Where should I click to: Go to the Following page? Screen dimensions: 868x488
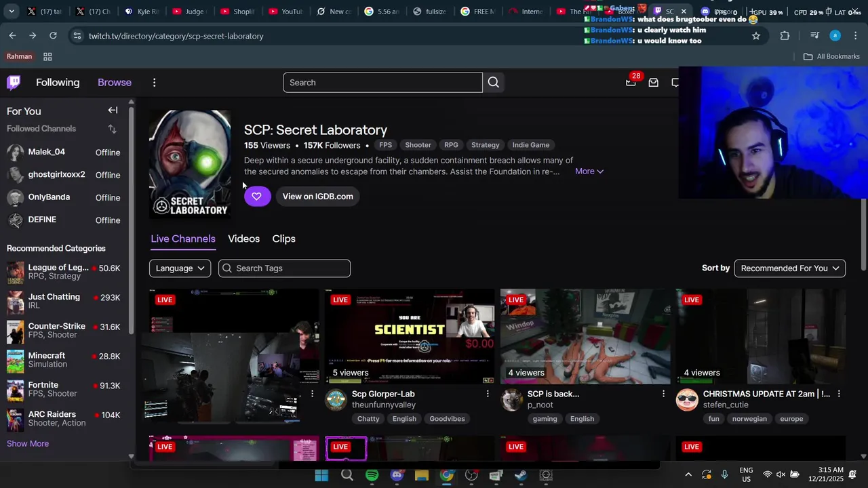(x=58, y=83)
